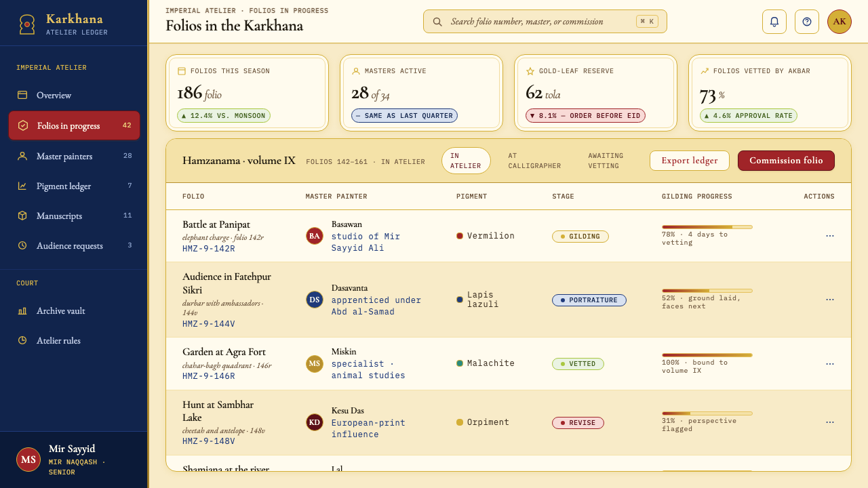Screen dimensions: 868x488
Task: Click the search magnifier icon
Action: point(437,22)
